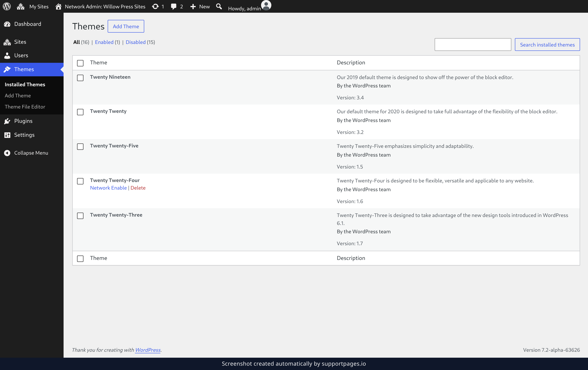Open Add Theme submenu item
Screen dimensions: 588x370
coord(18,96)
